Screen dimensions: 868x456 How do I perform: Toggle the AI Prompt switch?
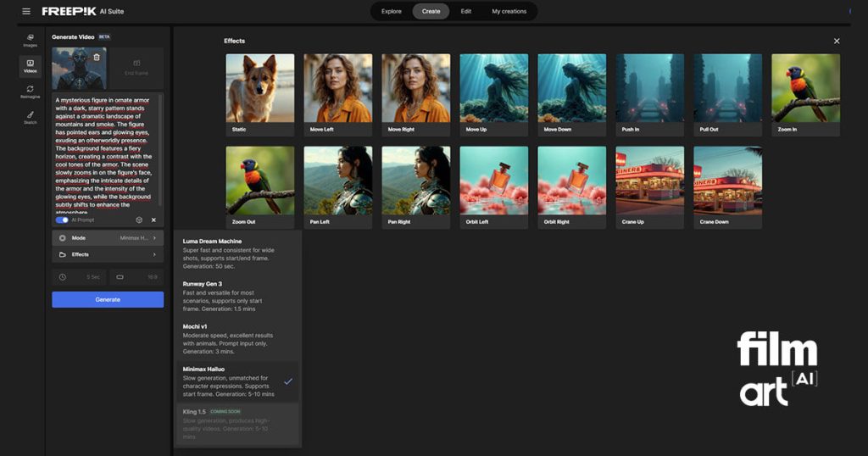point(62,220)
